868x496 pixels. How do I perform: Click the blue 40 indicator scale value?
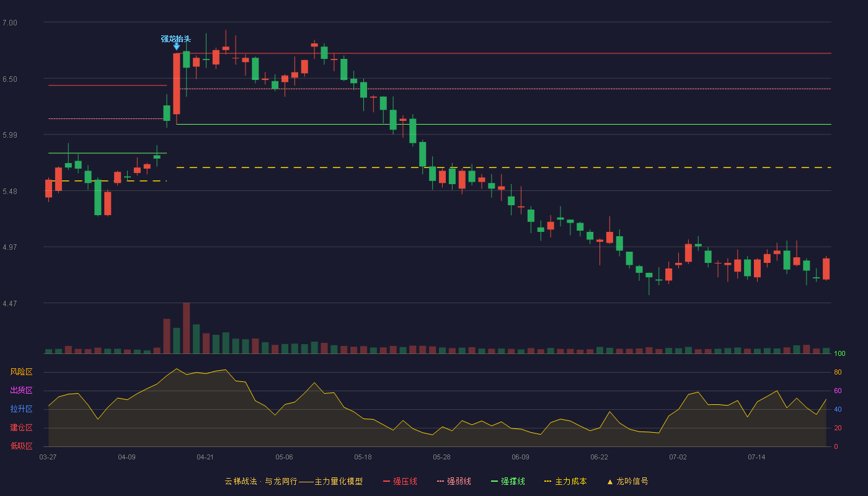[837, 409]
